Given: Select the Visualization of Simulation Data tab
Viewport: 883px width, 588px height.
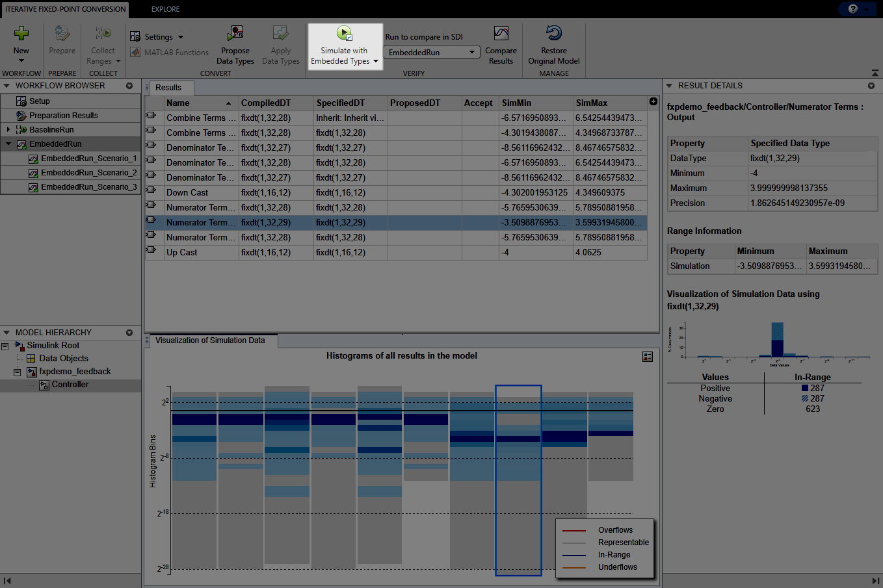Looking at the screenshot, I should tap(209, 340).
